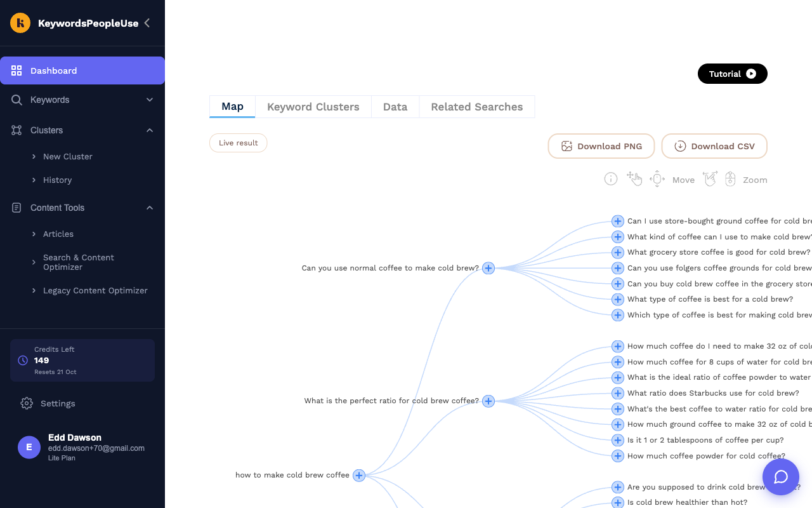The height and width of the screenshot is (508, 812).
Task: Click the KeywordsPeopleUse logo icon
Action: click(x=20, y=23)
